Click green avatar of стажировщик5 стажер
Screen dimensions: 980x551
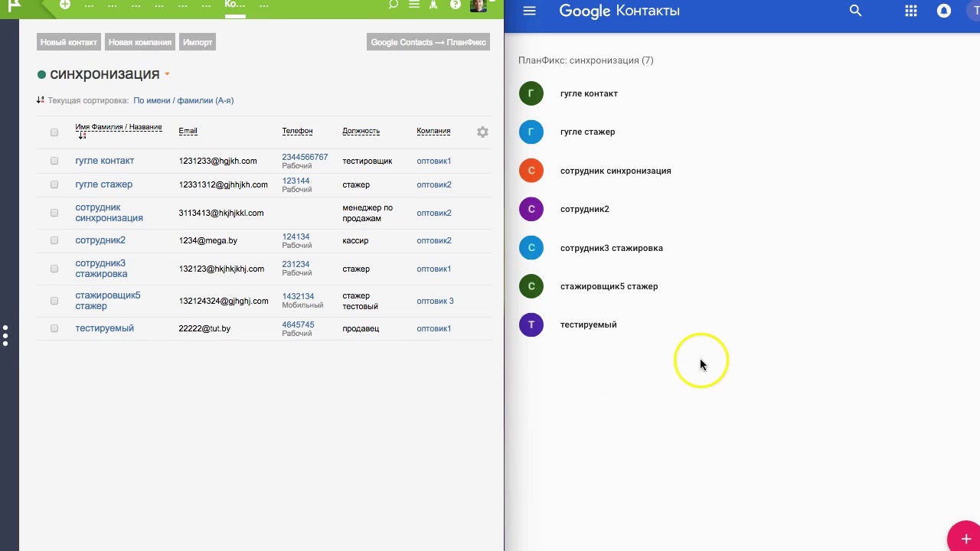tap(531, 286)
